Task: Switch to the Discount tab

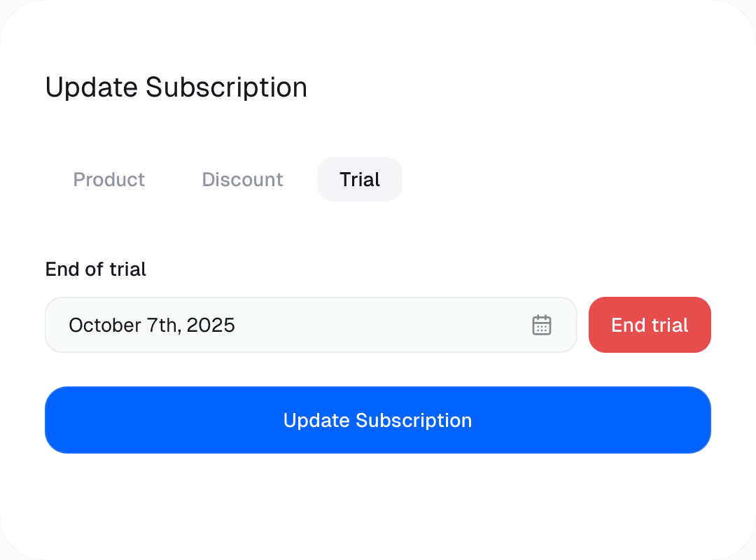Action: click(242, 179)
